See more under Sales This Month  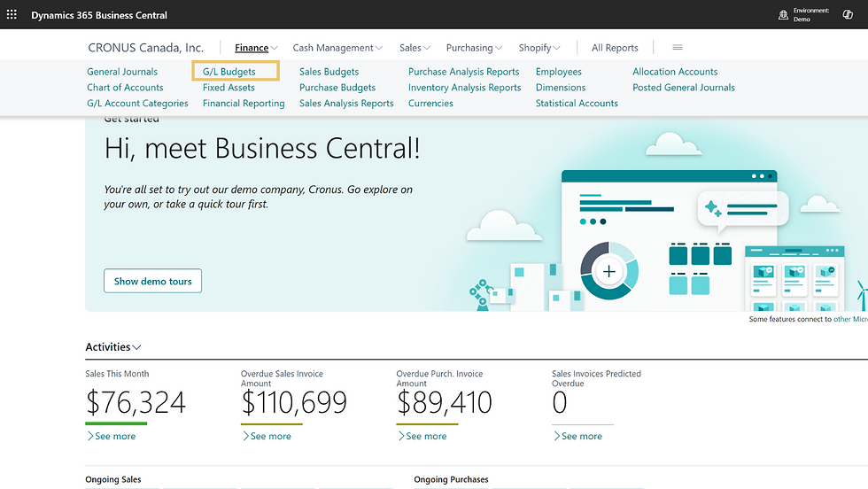click(111, 437)
